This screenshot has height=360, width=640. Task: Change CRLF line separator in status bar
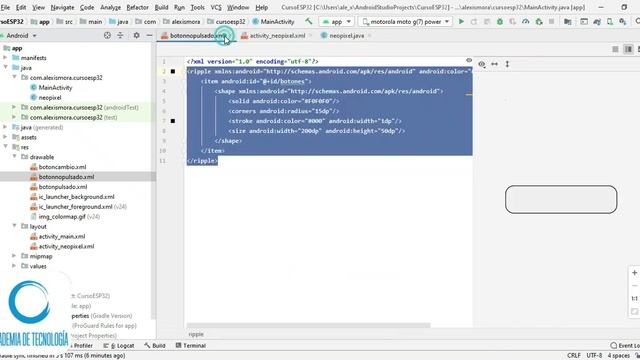pos(573,356)
